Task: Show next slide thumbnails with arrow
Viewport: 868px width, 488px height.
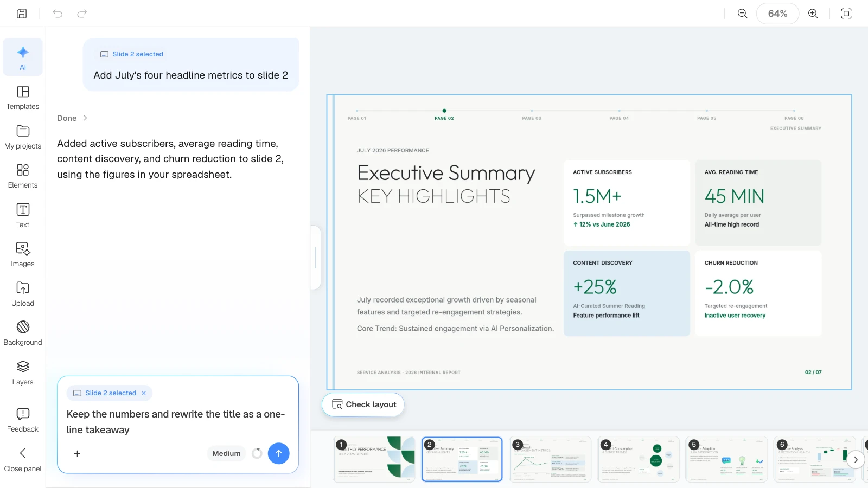Action: coord(856,460)
